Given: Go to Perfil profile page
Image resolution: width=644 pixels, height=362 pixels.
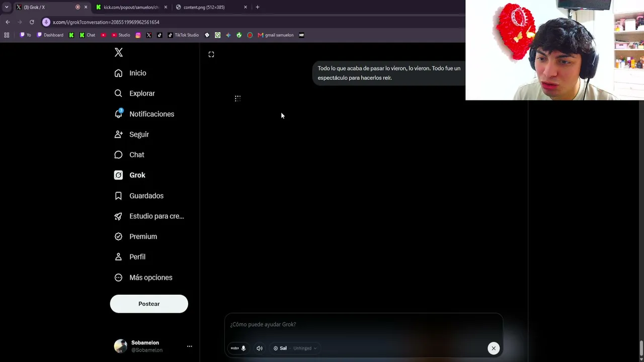Looking at the screenshot, I should click(130, 257).
